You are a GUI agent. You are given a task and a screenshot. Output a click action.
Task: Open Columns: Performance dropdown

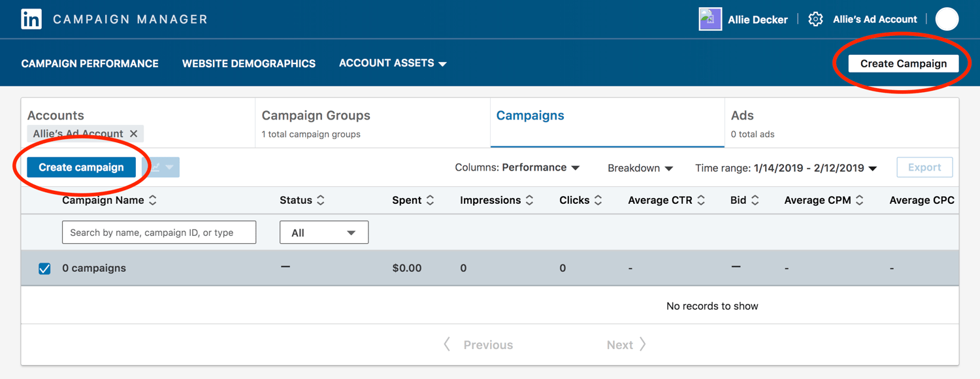pyautogui.click(x=517, y=168)
